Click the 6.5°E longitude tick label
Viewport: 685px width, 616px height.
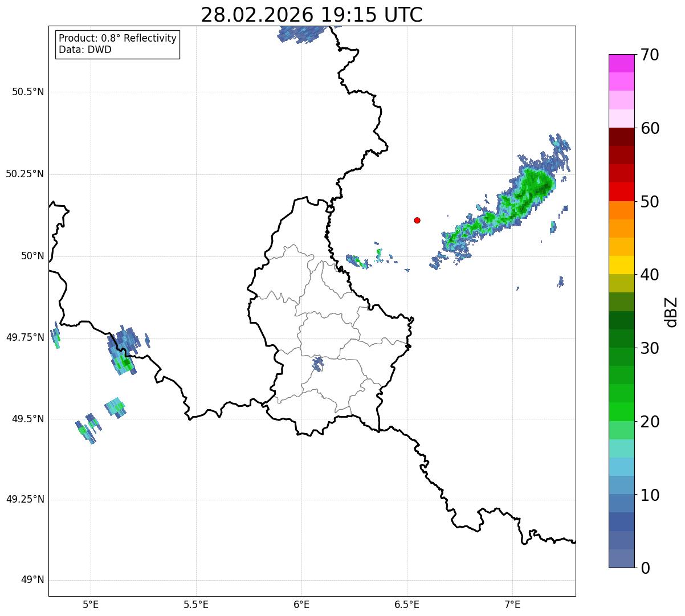(407, 604)
